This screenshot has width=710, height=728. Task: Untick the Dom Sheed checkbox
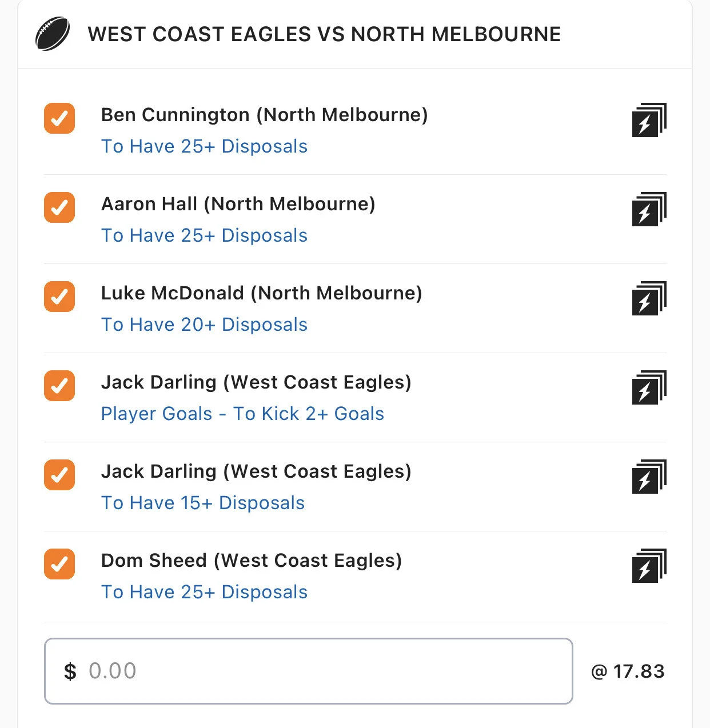coord(59,564)
